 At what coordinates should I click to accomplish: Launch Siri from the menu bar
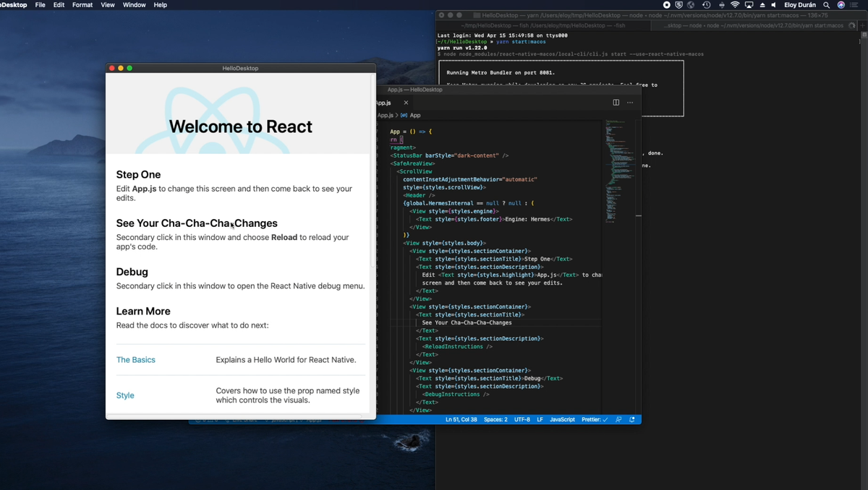point(841,4)
